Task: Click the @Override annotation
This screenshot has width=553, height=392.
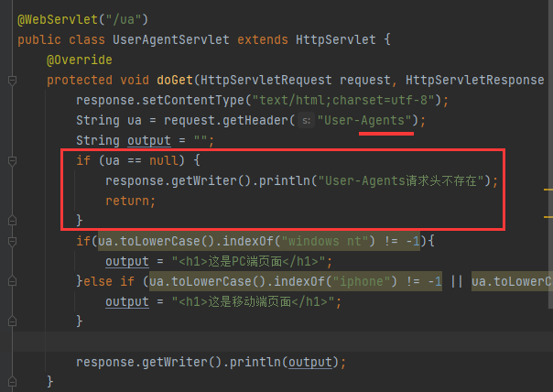Action: [79, 60]
